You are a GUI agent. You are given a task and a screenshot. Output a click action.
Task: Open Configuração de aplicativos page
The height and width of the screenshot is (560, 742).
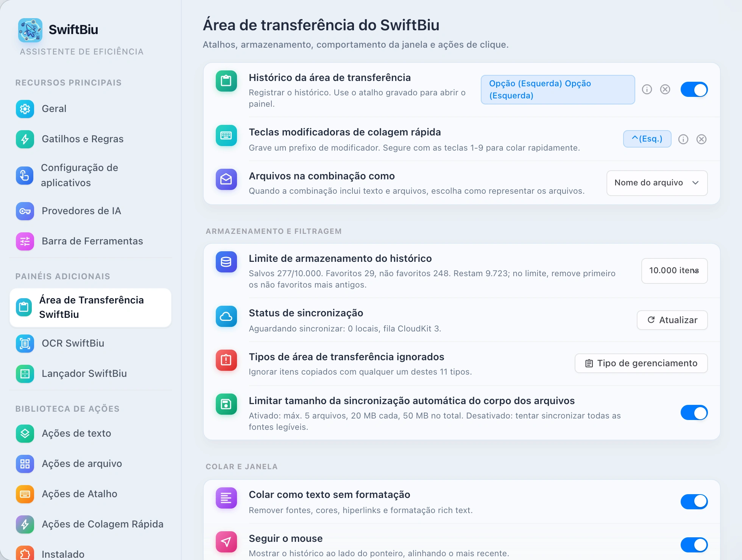[x=90, y=176]
